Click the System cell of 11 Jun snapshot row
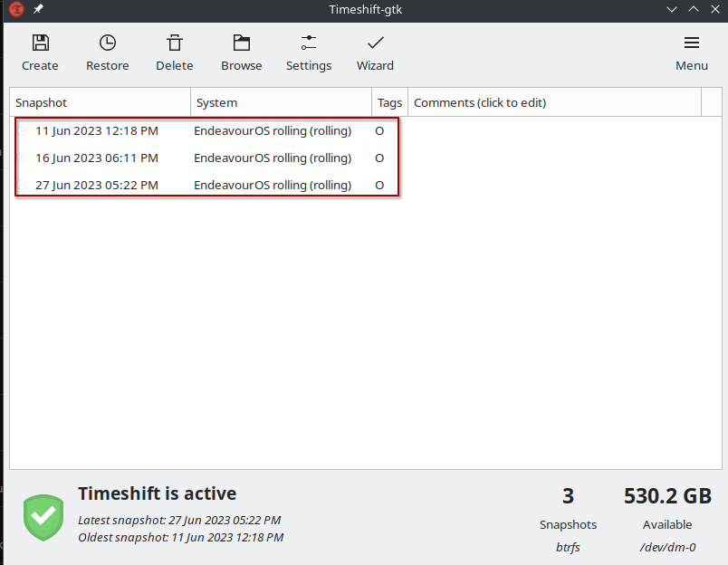 [273, 131]
